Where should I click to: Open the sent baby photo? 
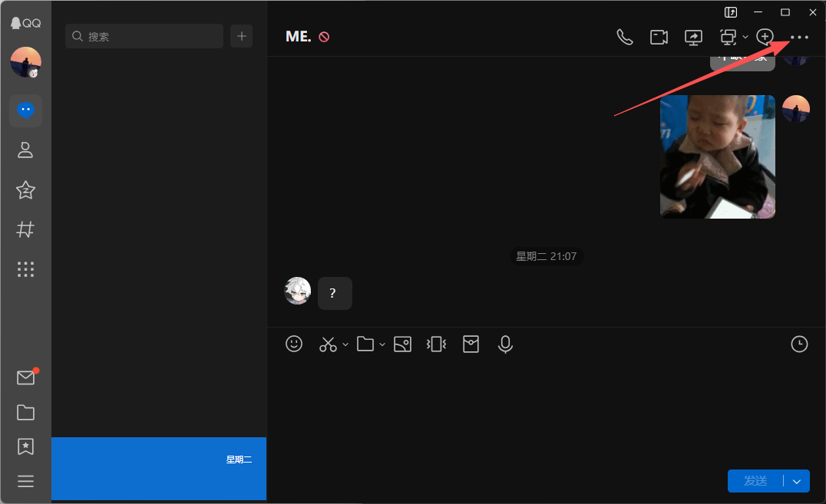[718, 156]
